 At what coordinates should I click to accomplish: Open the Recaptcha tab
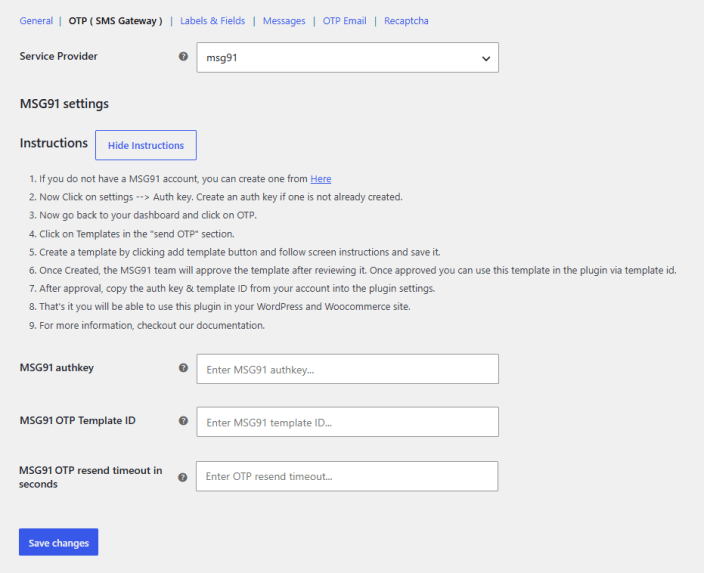coord(406,21)
